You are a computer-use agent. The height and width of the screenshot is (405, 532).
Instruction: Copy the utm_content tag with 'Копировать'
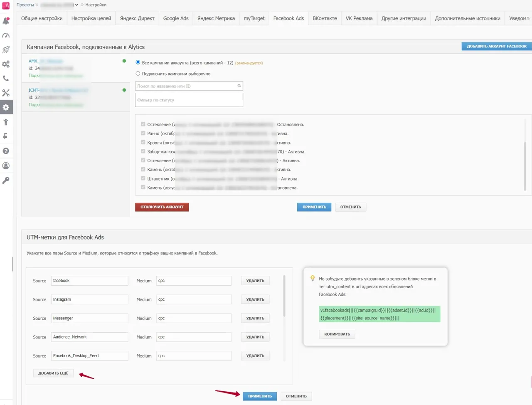(x=337, y=334)
